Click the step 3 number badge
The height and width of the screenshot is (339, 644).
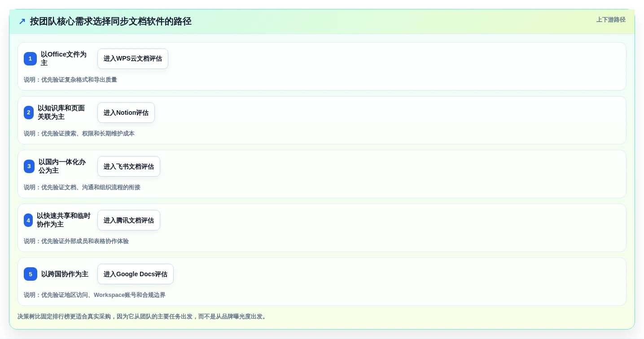point(29,166)
